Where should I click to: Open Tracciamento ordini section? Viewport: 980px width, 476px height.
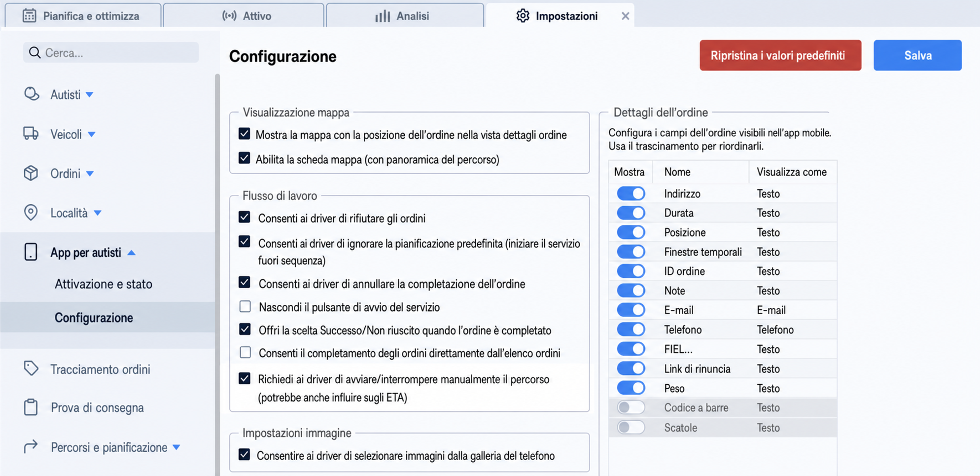(x=100, y=369)
